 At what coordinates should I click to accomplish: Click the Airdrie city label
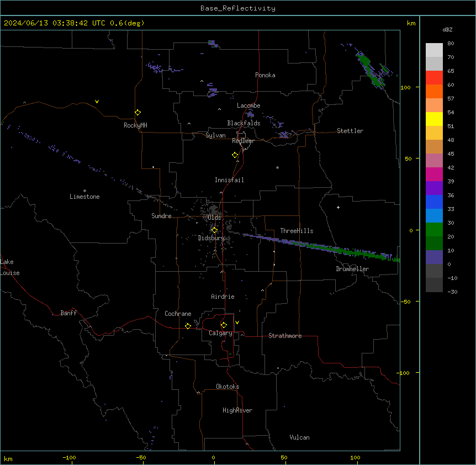[x=223, y=297]
